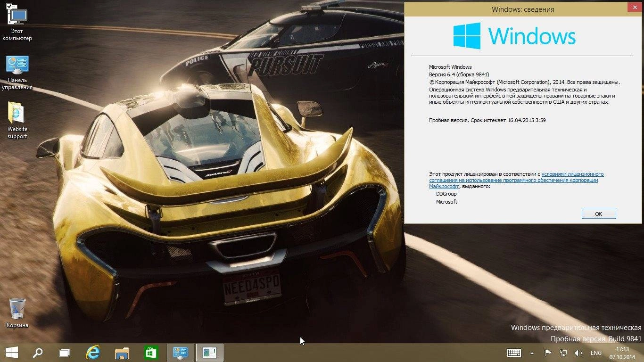Click the "Microsoft" organization line under DDGroup

446,202
